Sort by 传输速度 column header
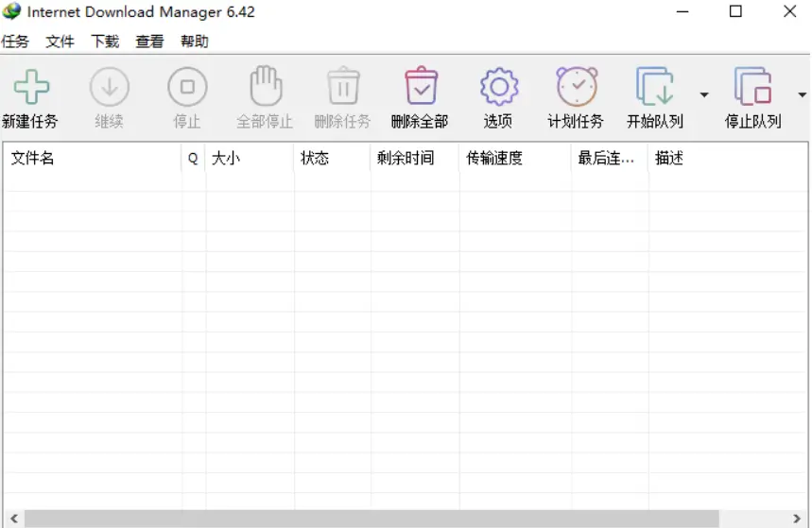Screen dimensions: 812x528 [515, 158]
